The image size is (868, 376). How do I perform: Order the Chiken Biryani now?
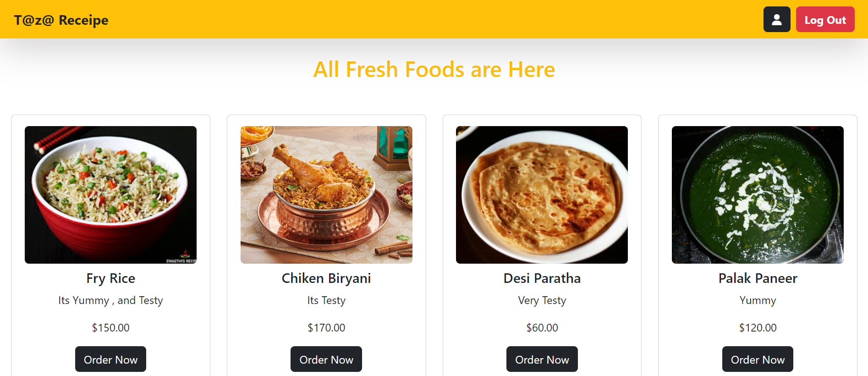coord(326,359)
